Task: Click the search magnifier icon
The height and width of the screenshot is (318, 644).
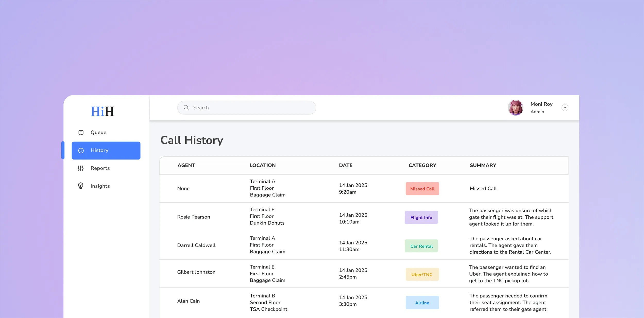Action: click(x=186, y=108)
